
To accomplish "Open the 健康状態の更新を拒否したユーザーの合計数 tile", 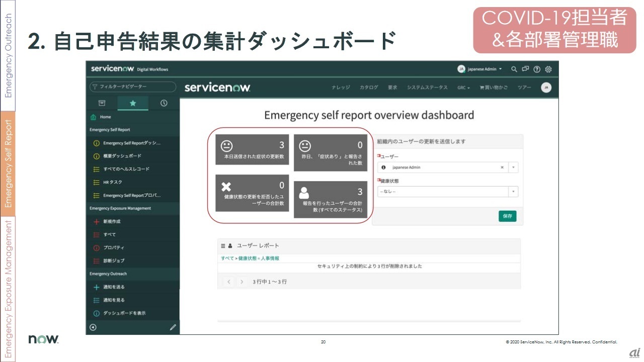I will pos(252,193).
